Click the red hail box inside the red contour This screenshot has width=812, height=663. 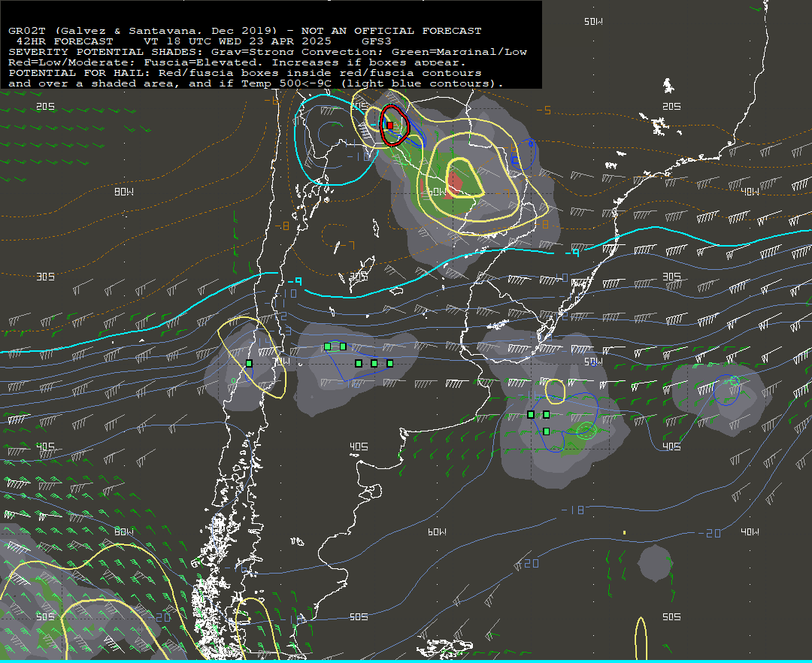(x=390, y=126)
